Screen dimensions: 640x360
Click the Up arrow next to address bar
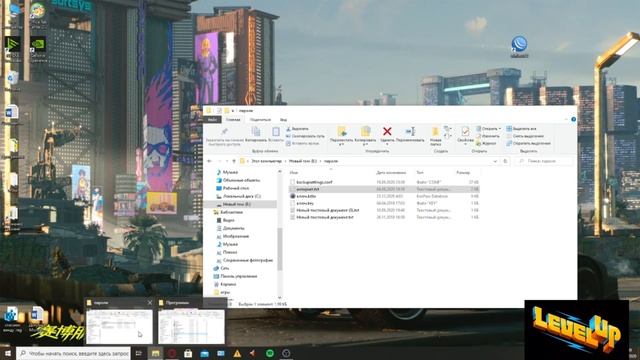[x=234, y=161]
